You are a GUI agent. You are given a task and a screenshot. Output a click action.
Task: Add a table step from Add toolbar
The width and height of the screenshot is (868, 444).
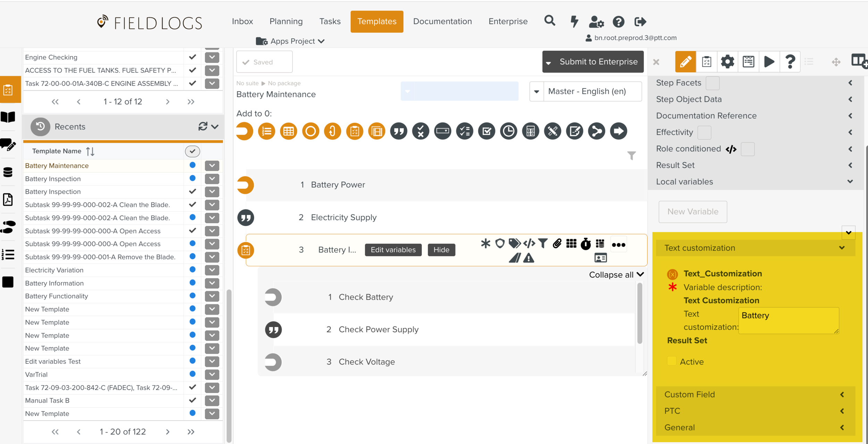(x=289, y=131)
